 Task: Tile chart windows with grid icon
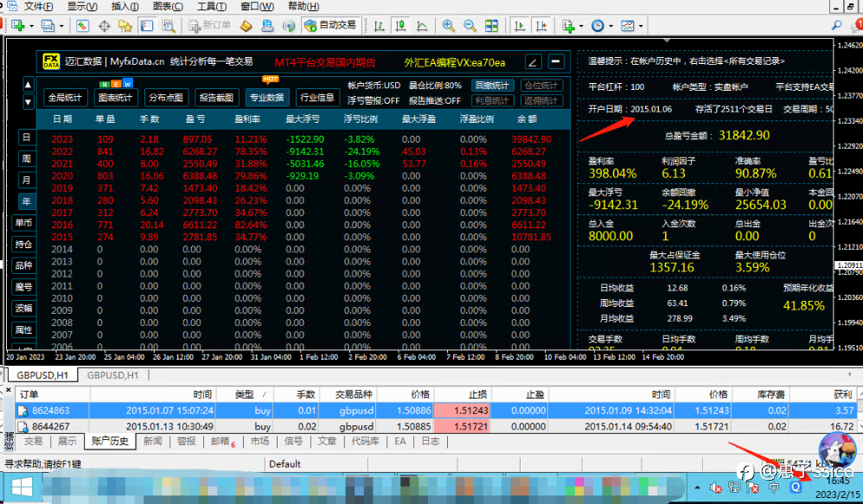click(491, 25)
